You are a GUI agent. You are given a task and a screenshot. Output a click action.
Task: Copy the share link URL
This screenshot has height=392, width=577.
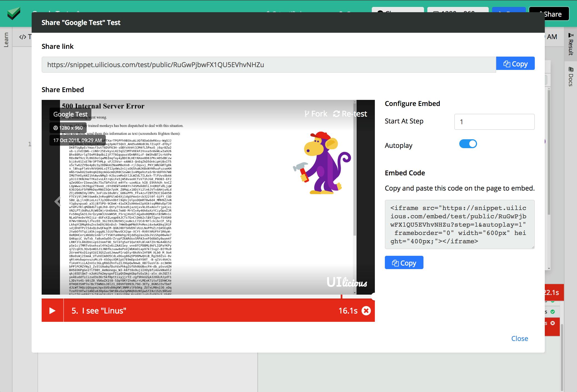(x=515, y=64)
